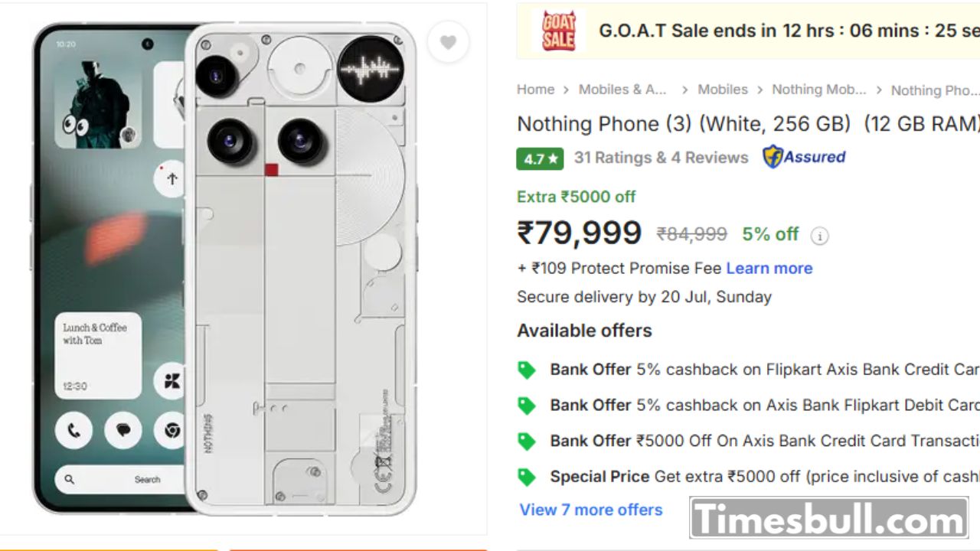Image resolution: width=980 pixels, height=551 pixels.
Task: Click the 4.7 star rating badge
Action: [x=540, y=158]
